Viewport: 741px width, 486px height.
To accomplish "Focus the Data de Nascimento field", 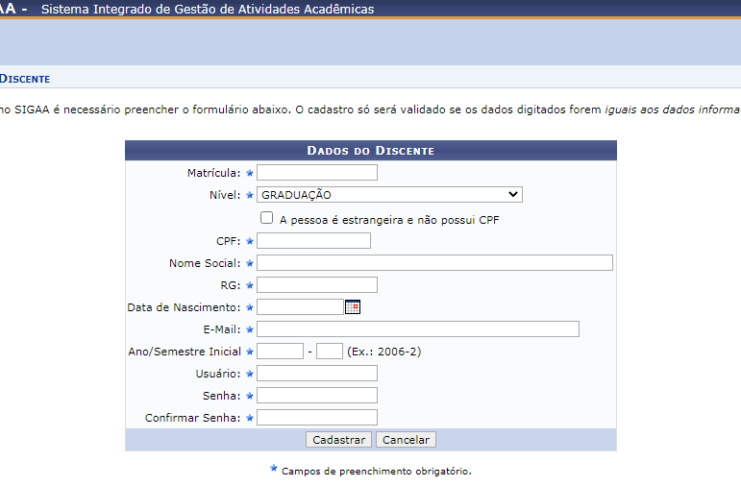I will 299,307.
